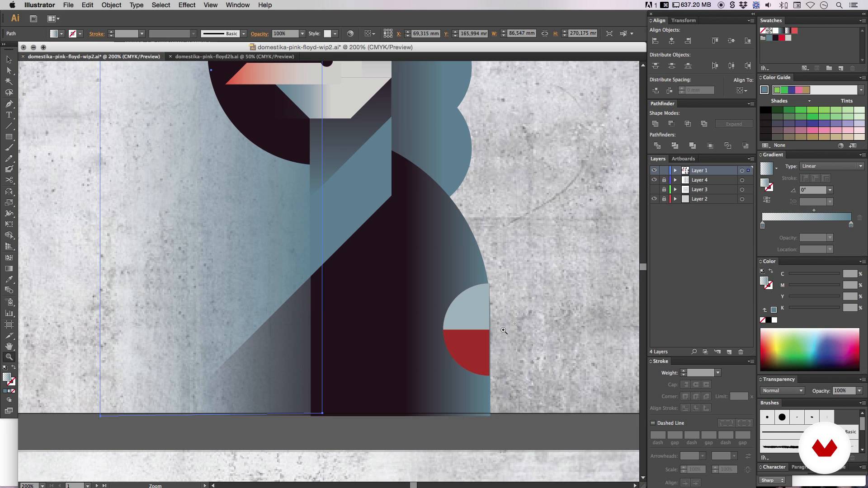Select the Scissors tool
Viewport: 868px width, 488px height.
(9, 180)
